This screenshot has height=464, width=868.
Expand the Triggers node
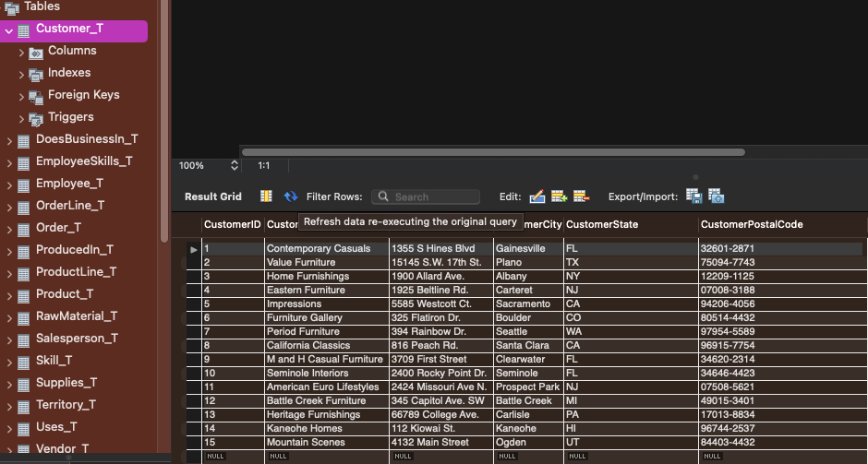point(21,119)
